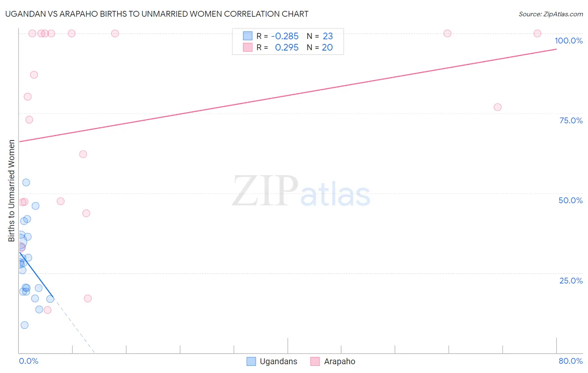Toggle the Ugandans legend label
588x373 pixels.
click(x=278, y=362)
